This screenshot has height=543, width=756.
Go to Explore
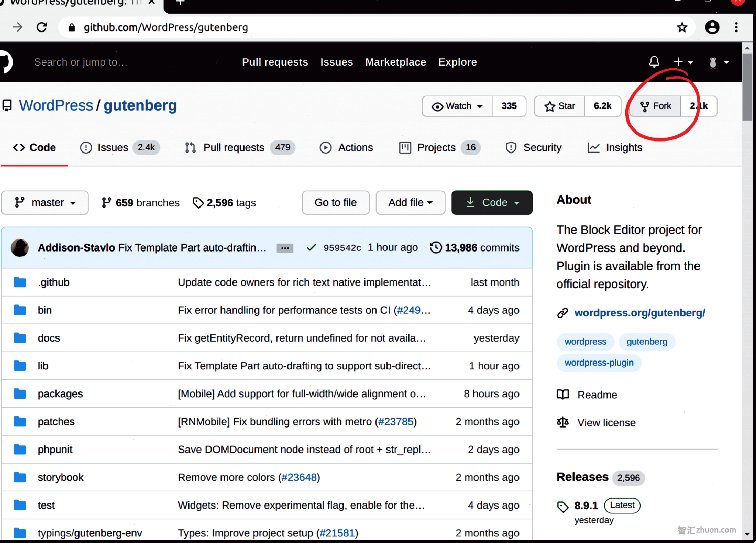pos(457,62)
